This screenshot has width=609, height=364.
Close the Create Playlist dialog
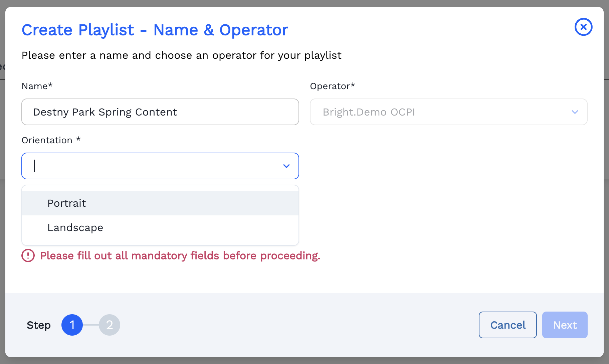583,27
